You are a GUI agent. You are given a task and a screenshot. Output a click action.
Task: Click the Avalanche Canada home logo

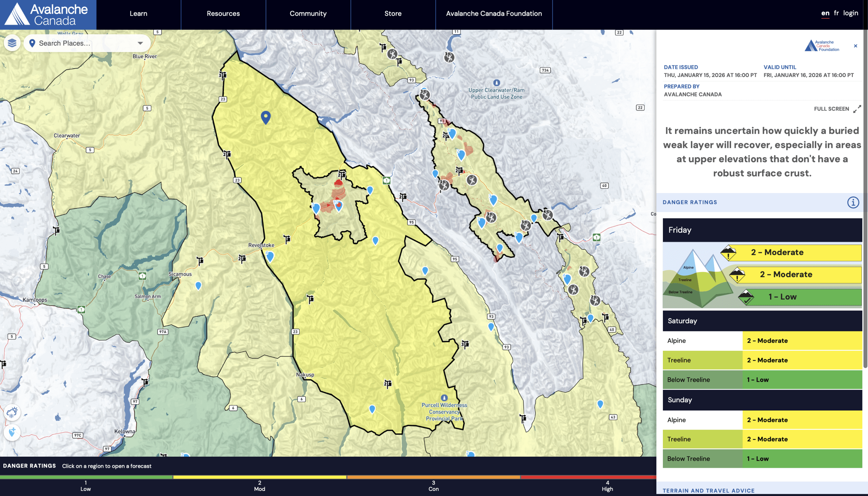pos(48,15)
